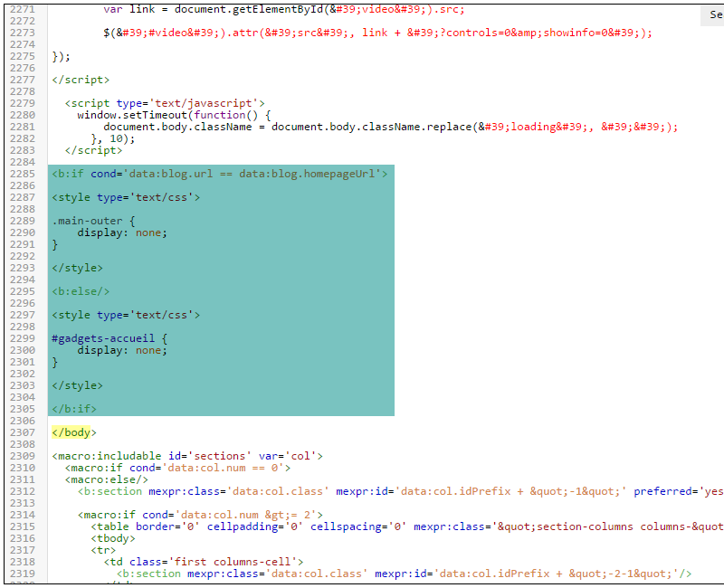This screenshot has height=588, width=724.
Task: Click the b:section line on 2319
Action: click(x=404, y=574)
